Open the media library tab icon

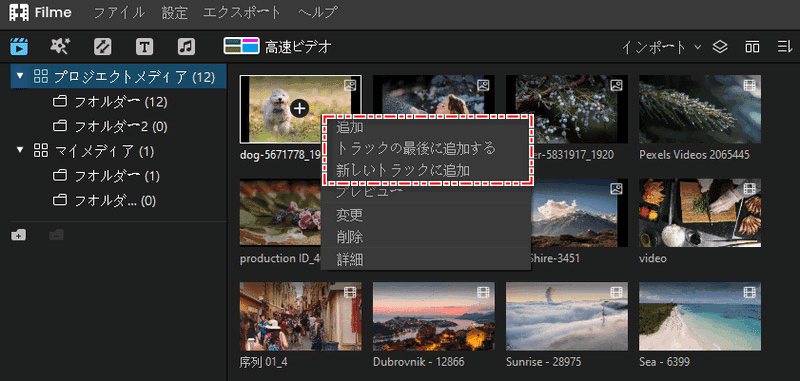19,47
